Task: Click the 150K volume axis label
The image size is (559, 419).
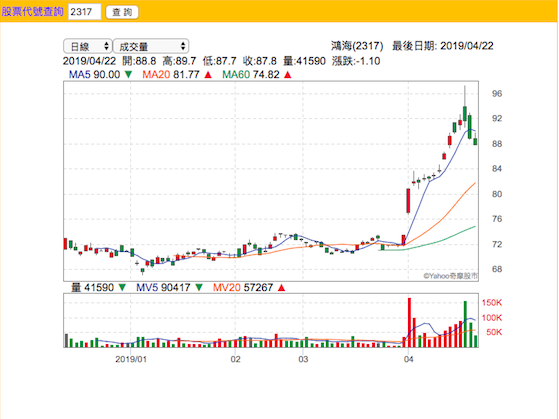Action: pyautogui.click(x=492, y=303)
